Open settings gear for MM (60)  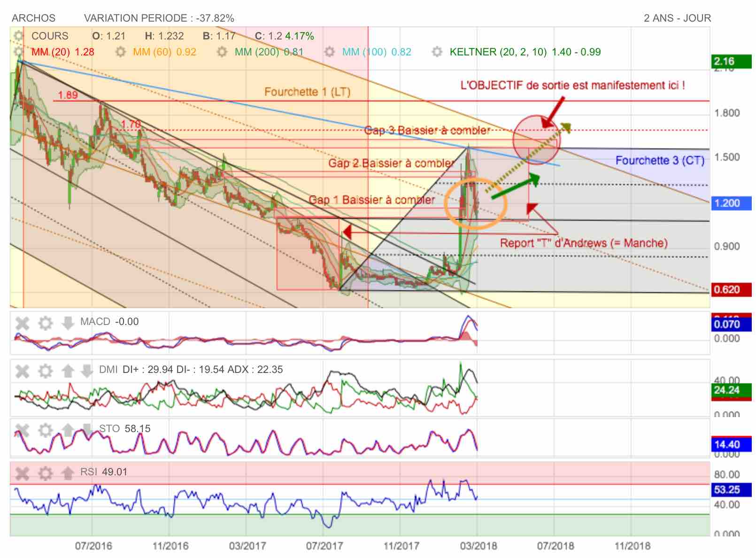tap(121, 52)
